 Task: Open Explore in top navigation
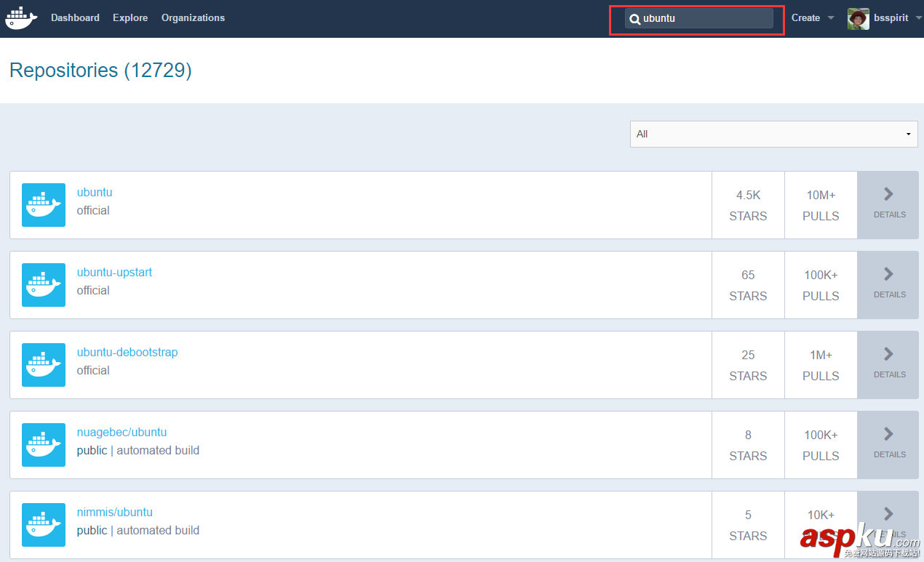pos(130,18)
